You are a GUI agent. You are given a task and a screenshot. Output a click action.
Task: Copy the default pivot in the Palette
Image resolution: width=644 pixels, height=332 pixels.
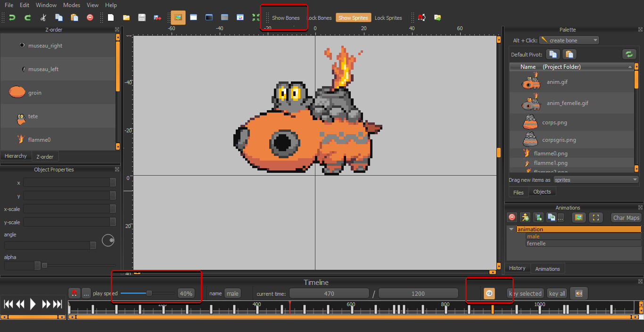[553, 54]
